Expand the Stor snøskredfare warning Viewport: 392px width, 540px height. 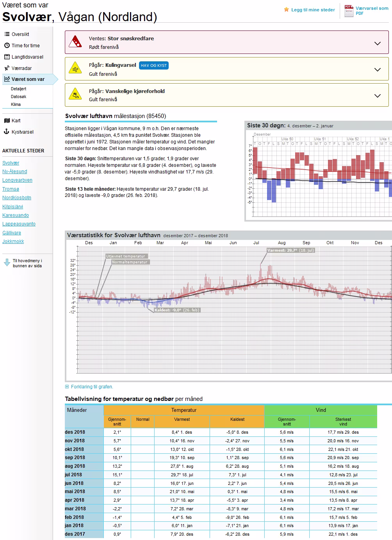(377, 43)
